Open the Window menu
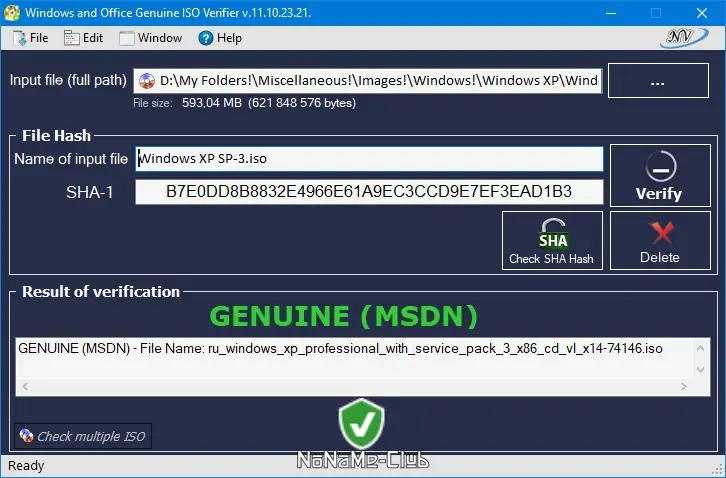726x478 pixels. pyautogui.click(x=150, y=38)
